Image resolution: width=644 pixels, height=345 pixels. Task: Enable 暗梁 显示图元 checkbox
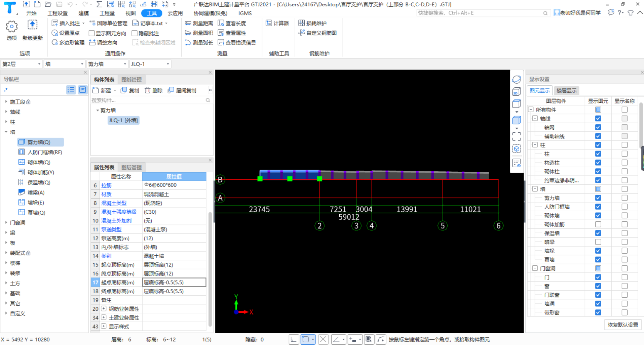[x=598, y=242]
